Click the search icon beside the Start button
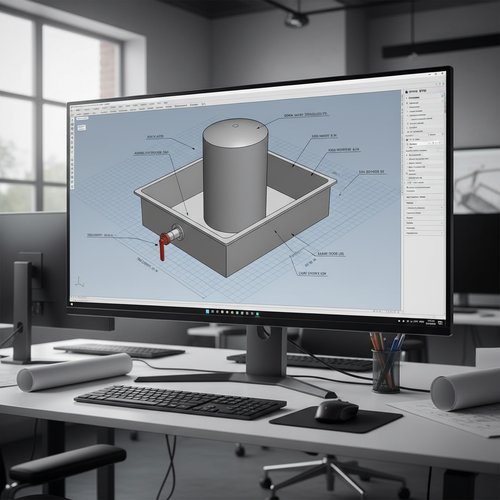 [213, 312]
